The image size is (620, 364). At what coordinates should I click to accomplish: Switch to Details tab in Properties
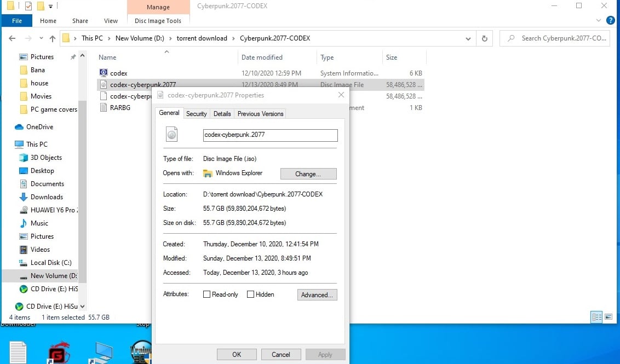(222, 114)
